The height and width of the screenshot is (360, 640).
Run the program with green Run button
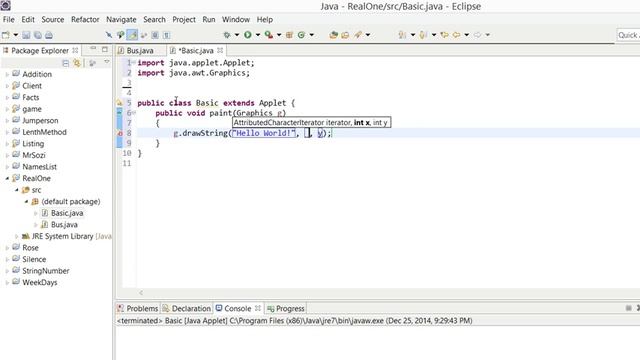point(248,35)
